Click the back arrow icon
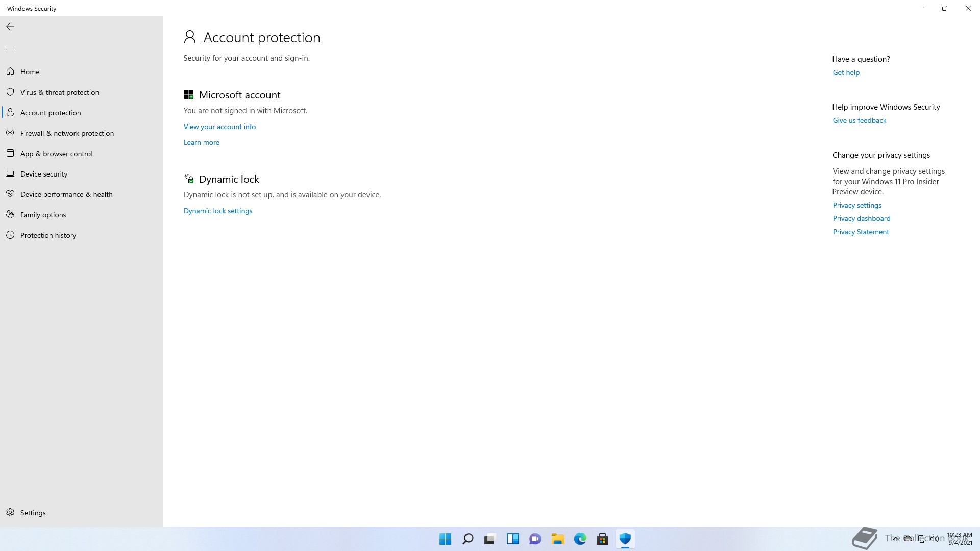This screenshot has height=551, width=980. 10,27
